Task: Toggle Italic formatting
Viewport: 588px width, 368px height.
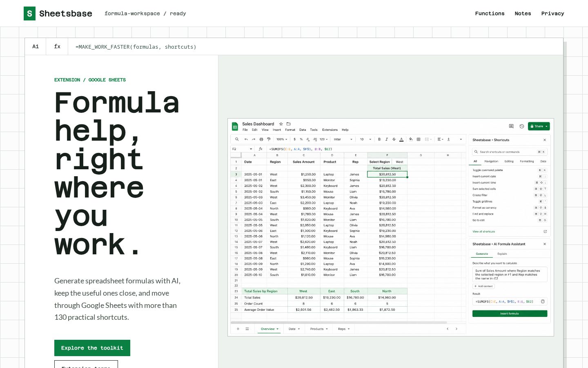Action: 386,139
